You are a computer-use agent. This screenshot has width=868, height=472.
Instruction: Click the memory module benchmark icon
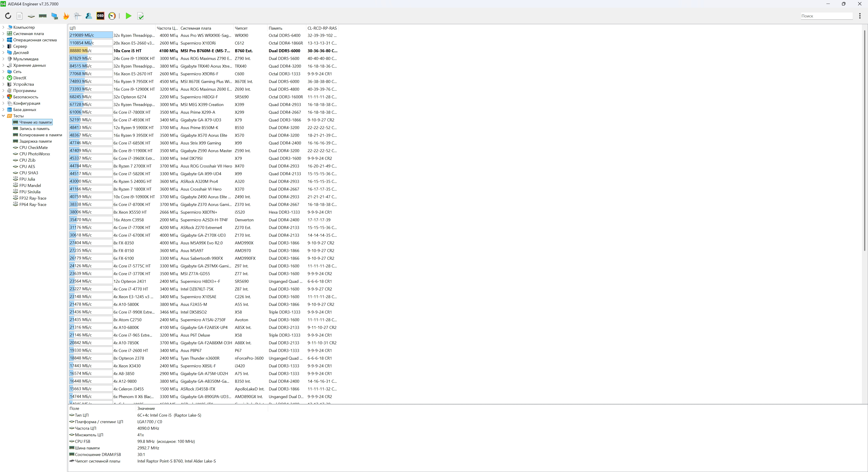click(43, 16)
